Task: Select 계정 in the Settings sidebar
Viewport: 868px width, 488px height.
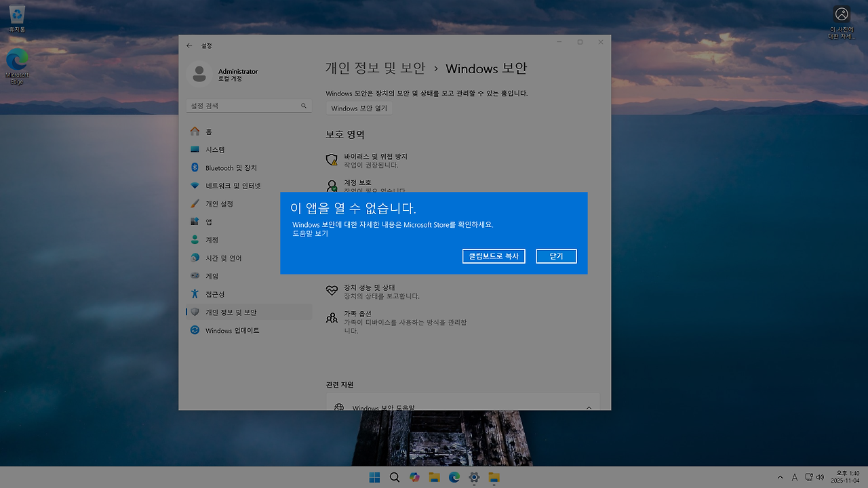Action: point(249,240)
